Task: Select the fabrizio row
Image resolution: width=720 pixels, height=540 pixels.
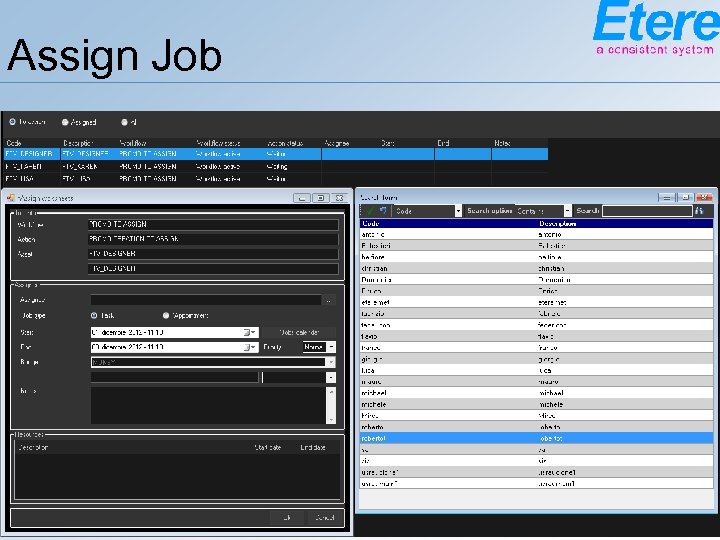Action: click(536, 314)
